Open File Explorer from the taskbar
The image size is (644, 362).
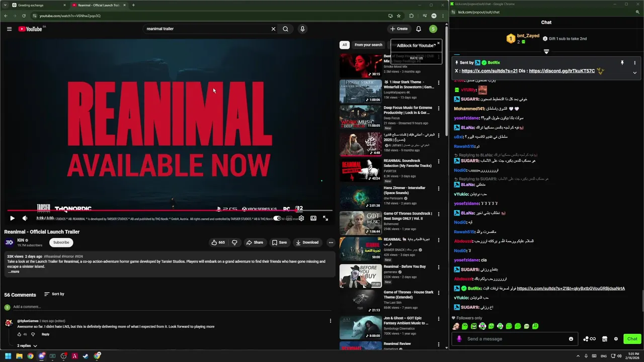(19, 356)
